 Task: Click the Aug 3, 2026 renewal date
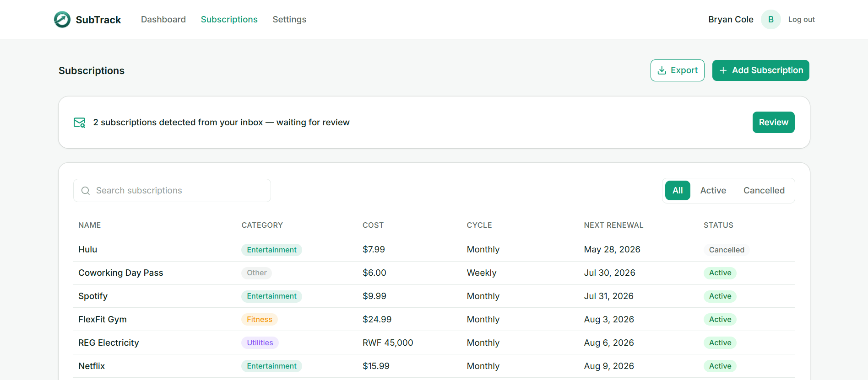(x=609, y=320)
